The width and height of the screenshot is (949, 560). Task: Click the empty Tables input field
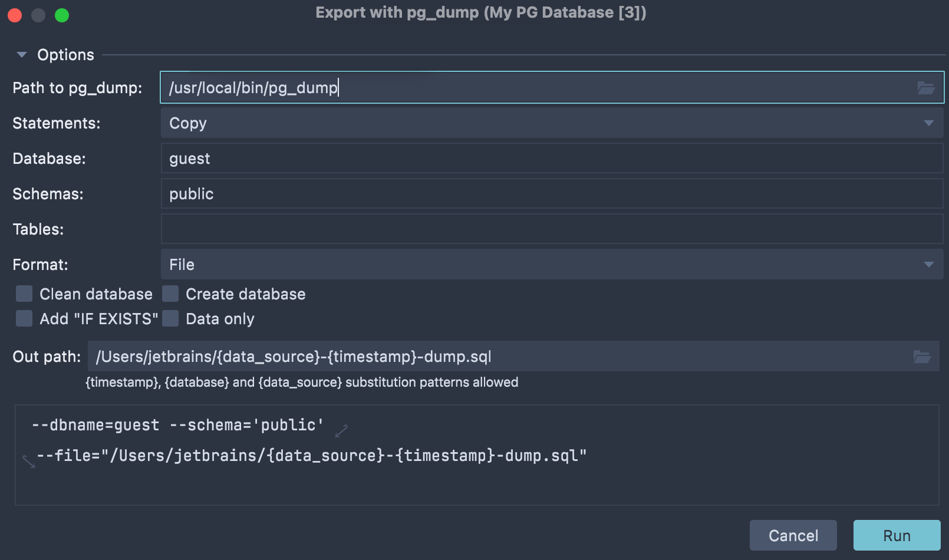[551, 229]
